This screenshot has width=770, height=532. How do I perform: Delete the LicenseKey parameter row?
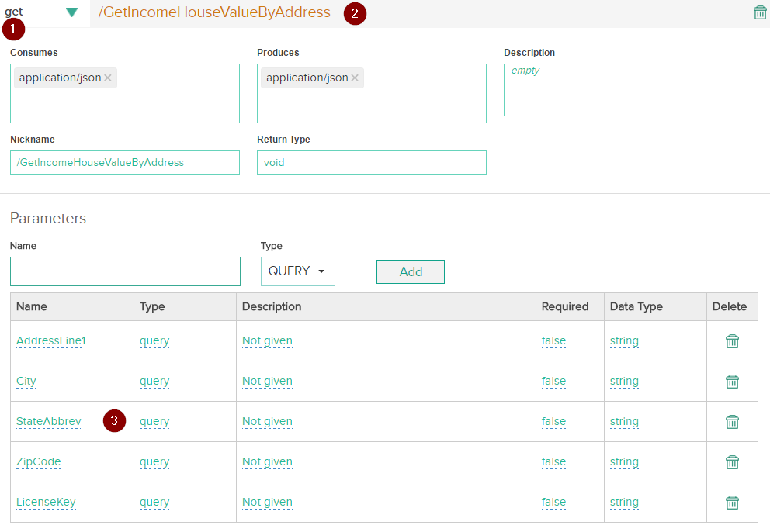(731, 502)
